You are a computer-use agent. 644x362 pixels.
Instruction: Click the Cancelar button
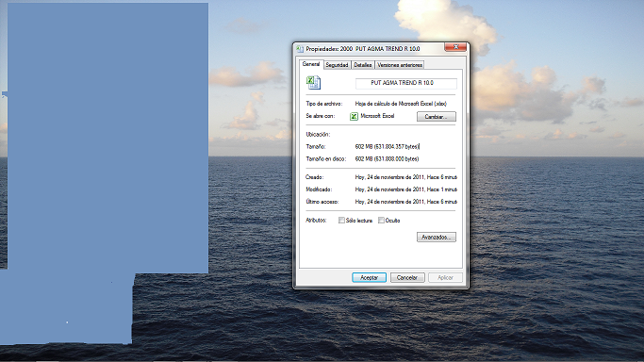pos(407,278)
